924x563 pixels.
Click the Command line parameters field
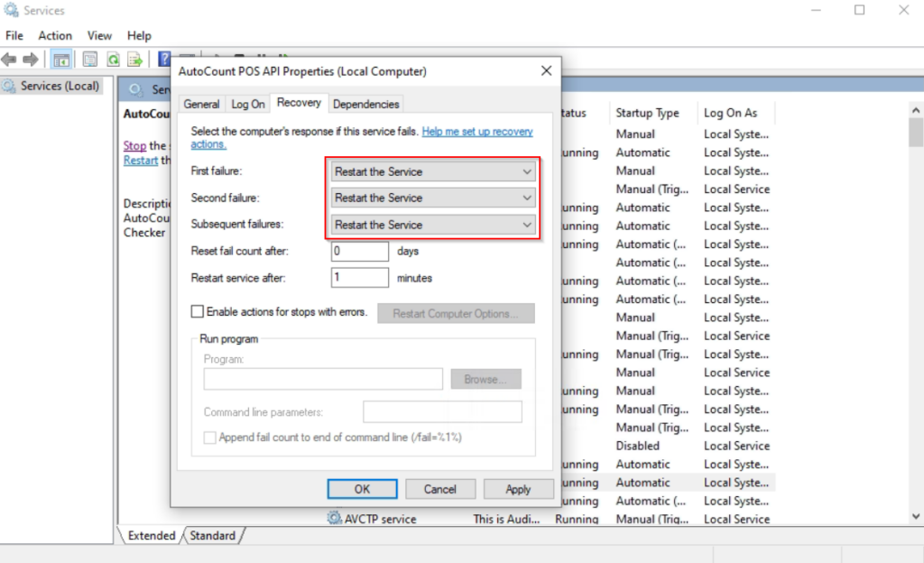[x=442, y=411]
